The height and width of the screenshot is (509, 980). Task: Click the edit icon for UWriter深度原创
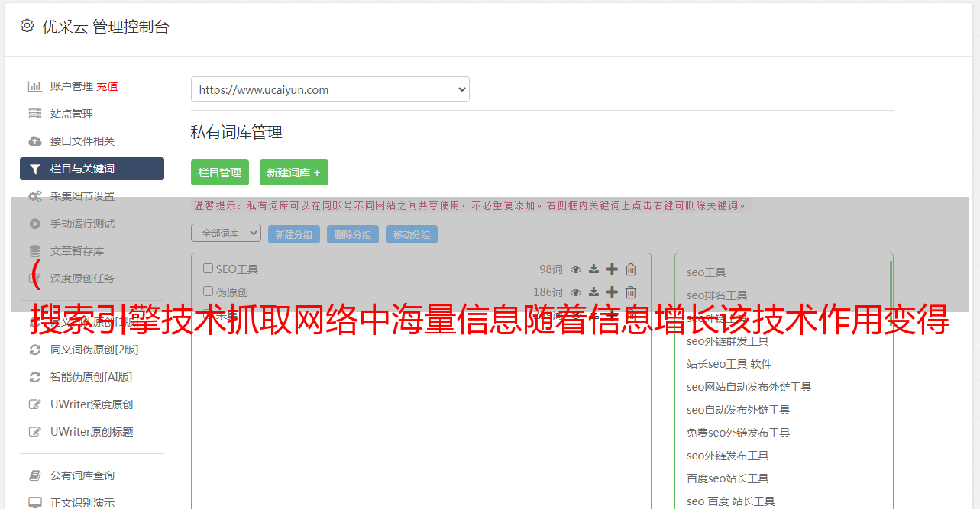[x=35, y=404]
